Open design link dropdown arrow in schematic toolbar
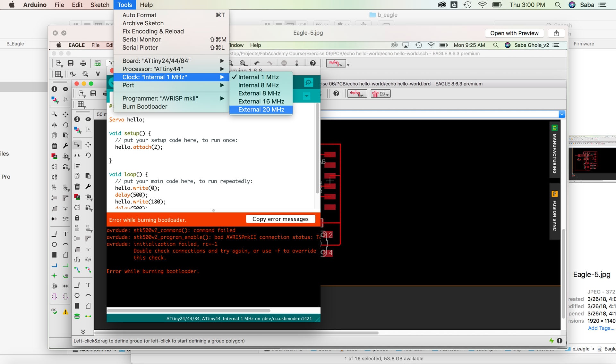616x364 pixels. tap(348, 65)
